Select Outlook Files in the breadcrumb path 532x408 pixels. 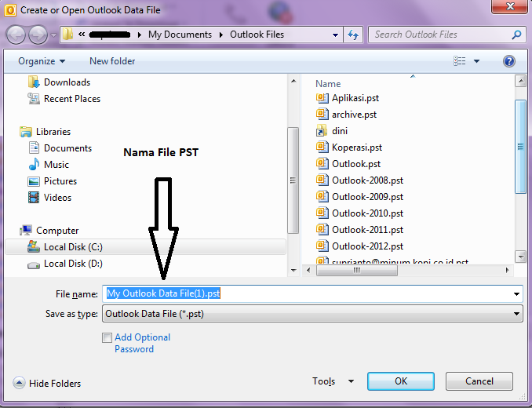tap(257, 35)
